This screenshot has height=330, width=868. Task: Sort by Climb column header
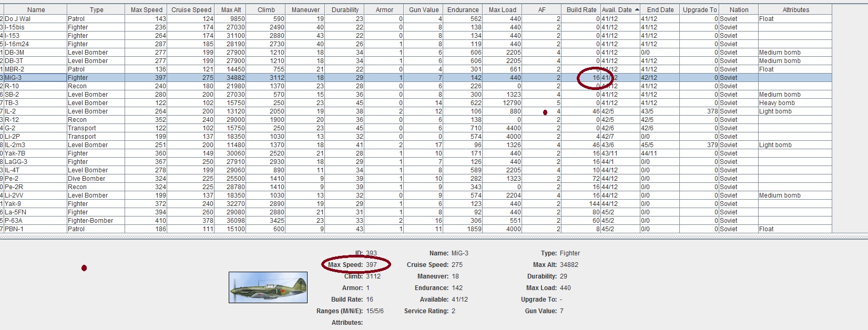(266, 9)
